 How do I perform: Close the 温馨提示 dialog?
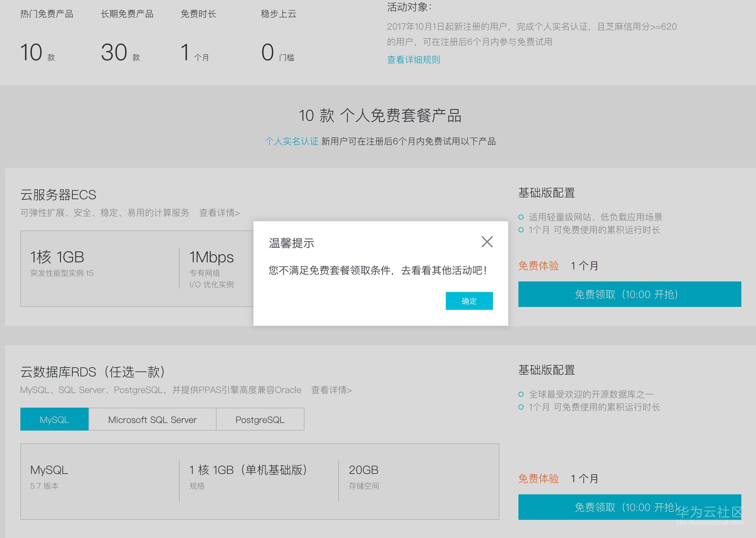tap(487, 242)
